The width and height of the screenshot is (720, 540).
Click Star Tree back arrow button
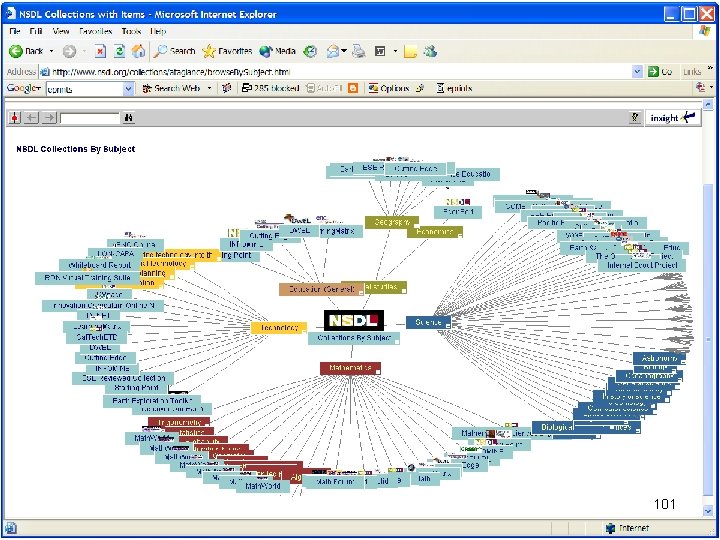(32, 118)
